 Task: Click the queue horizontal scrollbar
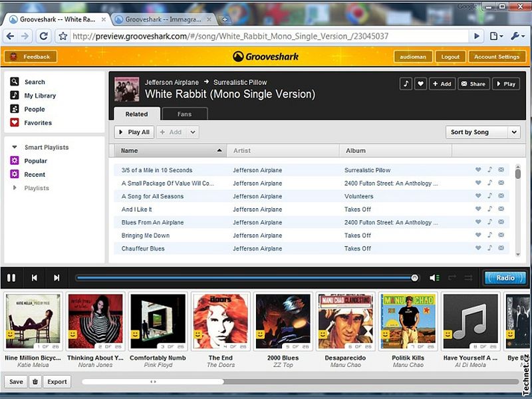pyautogui.click(x=153, y=382)
